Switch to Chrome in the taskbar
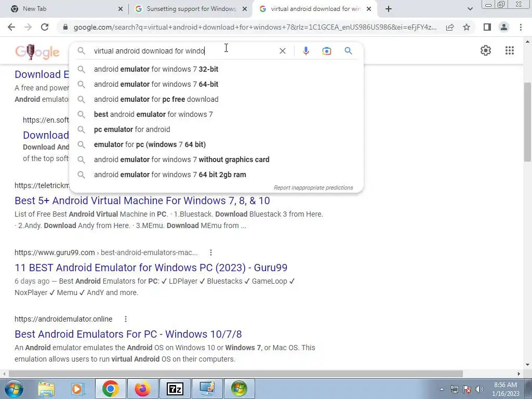This screenshot has width=532, height=399. tap(110, 389)
